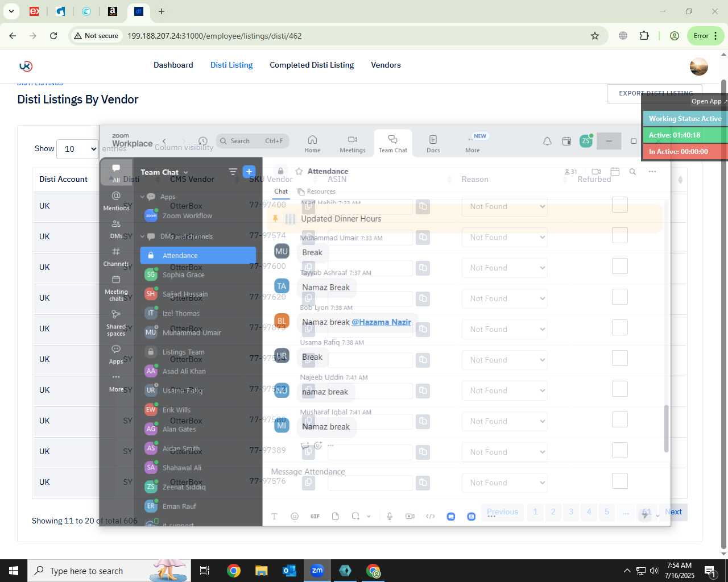Image resolution: width=728 pixels, height=582 pixels.
Task: Go to Completed Disti Listing page
Action: (x=312, y=65)
